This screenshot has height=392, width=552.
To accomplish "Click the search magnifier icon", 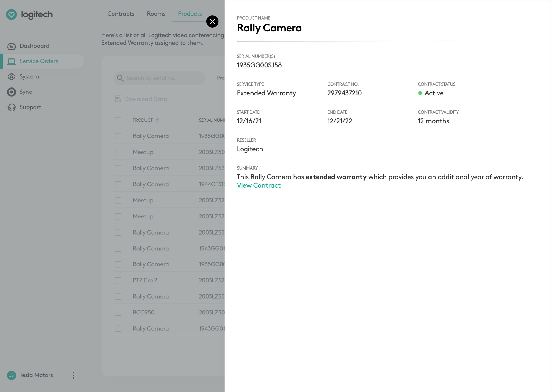I will [x=120, y=78].
